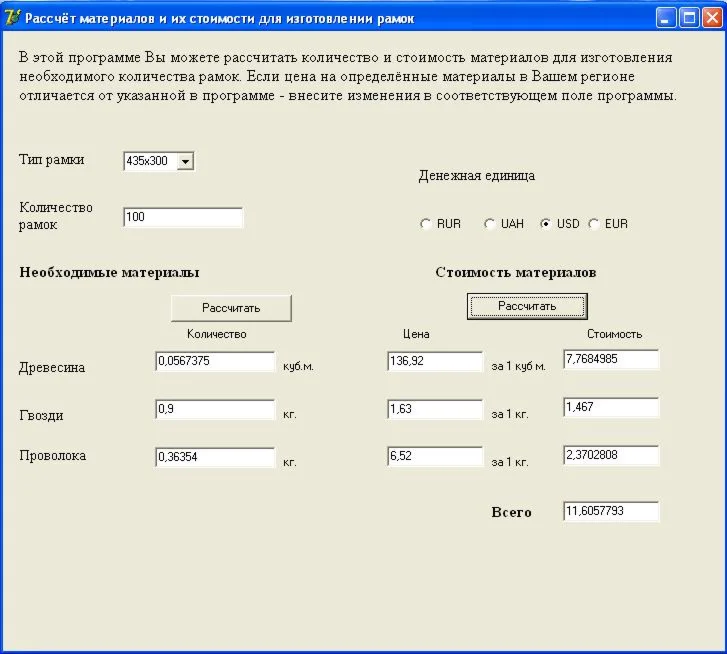
Task: Click the nails price field 1,63
Action: (435, 409)
